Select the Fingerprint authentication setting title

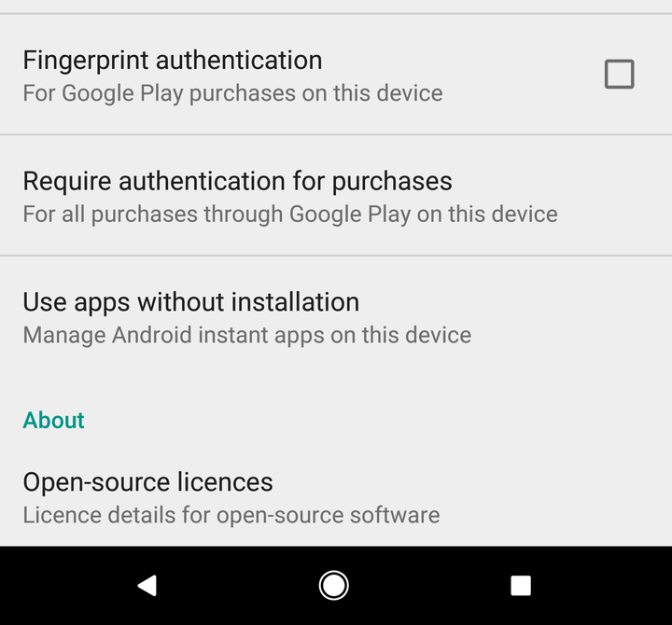pyautogui.click(x=173, y=61)
